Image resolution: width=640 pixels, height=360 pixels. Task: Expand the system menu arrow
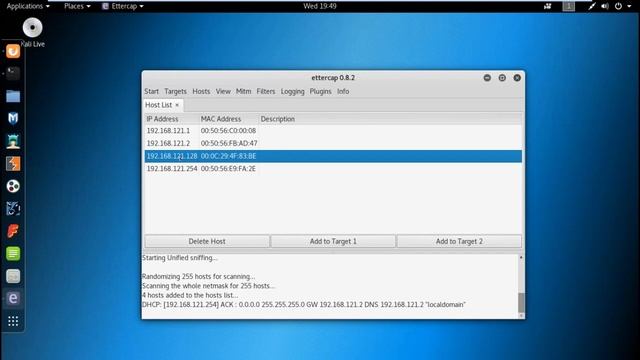tap(629, 7)
